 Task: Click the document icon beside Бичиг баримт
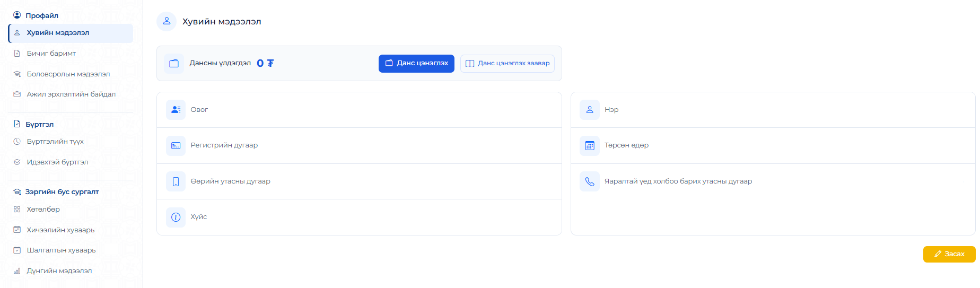pyautogui.click(x=17, y=54)
